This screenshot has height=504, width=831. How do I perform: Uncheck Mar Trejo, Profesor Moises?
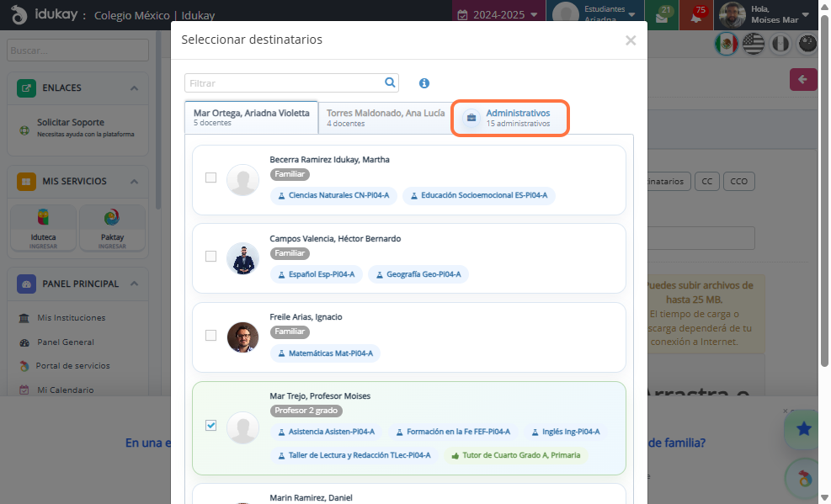[x=211, y=425]
